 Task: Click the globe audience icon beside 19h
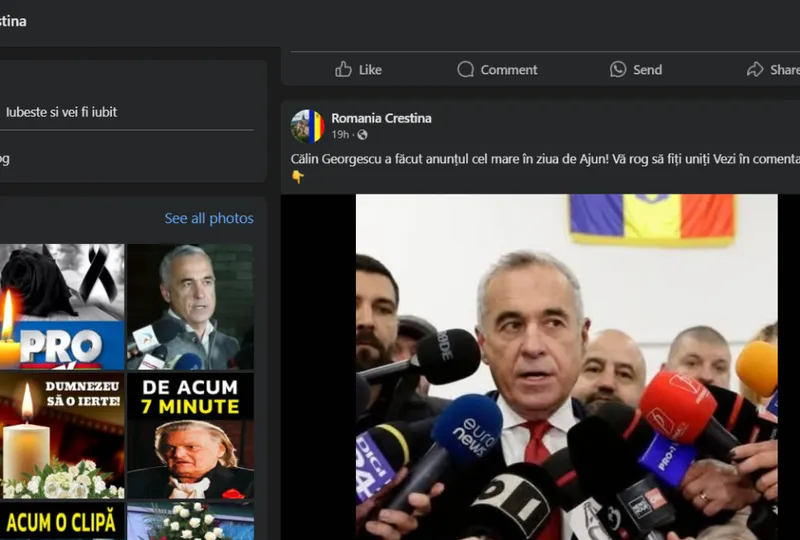point(362,135)
